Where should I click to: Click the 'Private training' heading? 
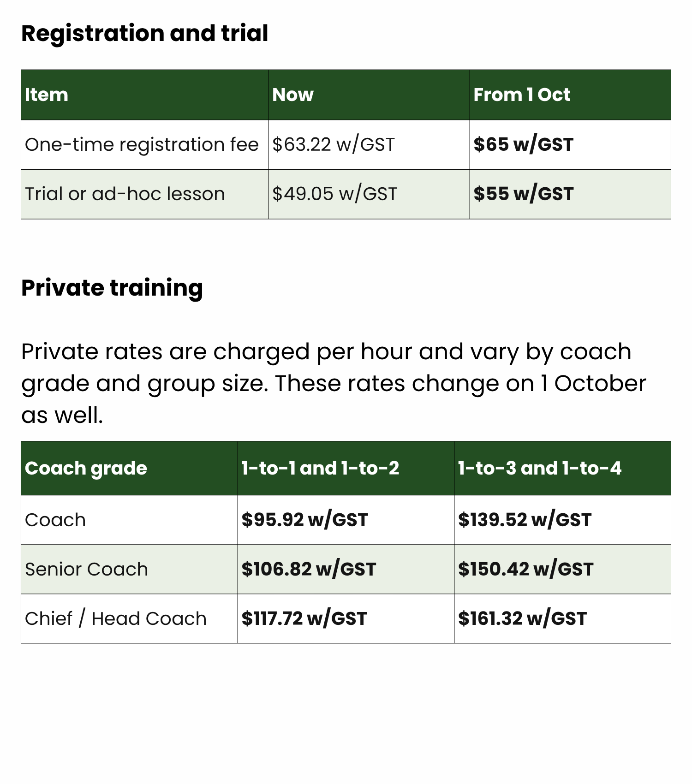(112, 289)
